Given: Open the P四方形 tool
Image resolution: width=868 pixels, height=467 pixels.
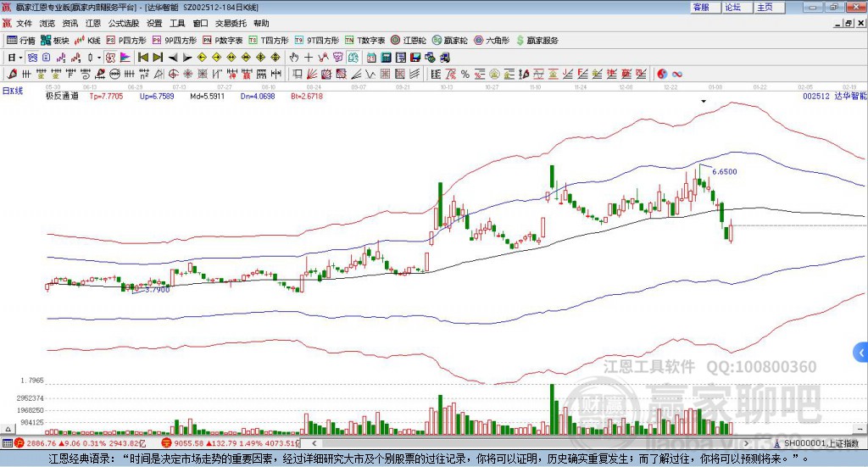Looking at the screenshot, I should click(125, 41).
